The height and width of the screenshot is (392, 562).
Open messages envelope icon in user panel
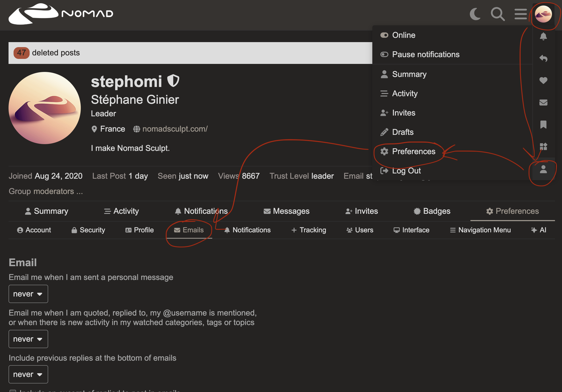[543, 103]
